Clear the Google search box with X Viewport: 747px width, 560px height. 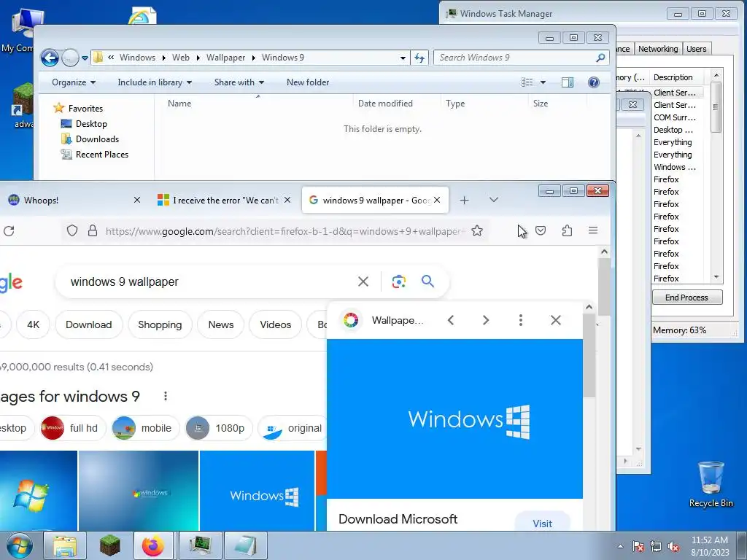coord(363,282)
